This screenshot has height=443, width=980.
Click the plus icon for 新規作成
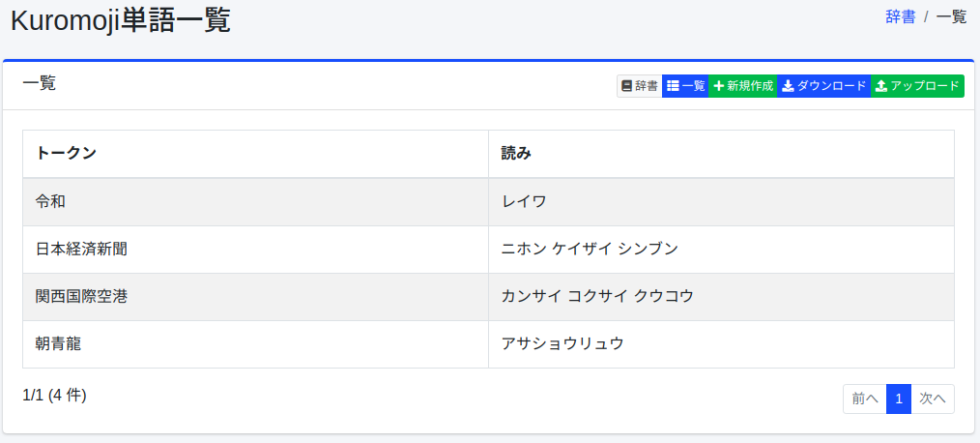[x=718, y=86]
